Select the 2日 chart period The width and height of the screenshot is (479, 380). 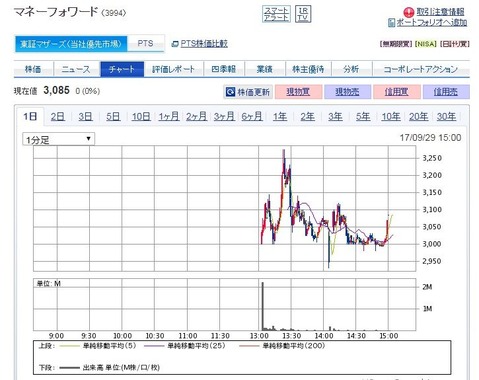coord(58,116)
